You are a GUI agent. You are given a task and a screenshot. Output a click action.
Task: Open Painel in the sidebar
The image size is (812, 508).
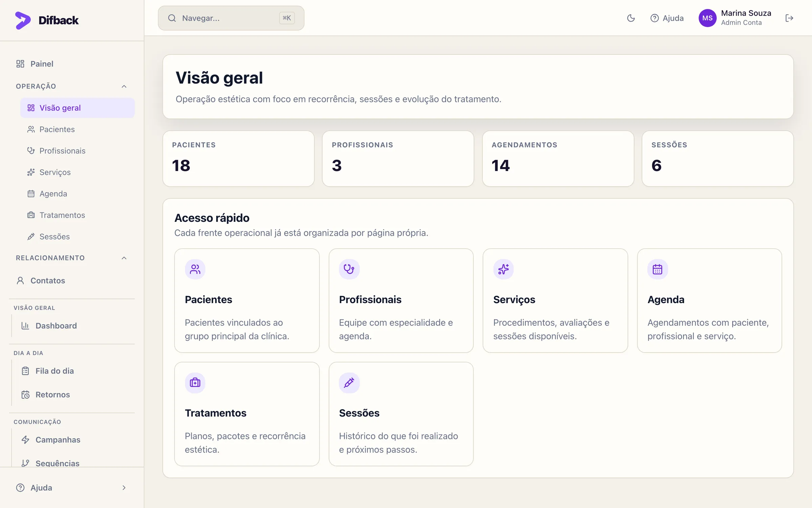pos(72,64)
